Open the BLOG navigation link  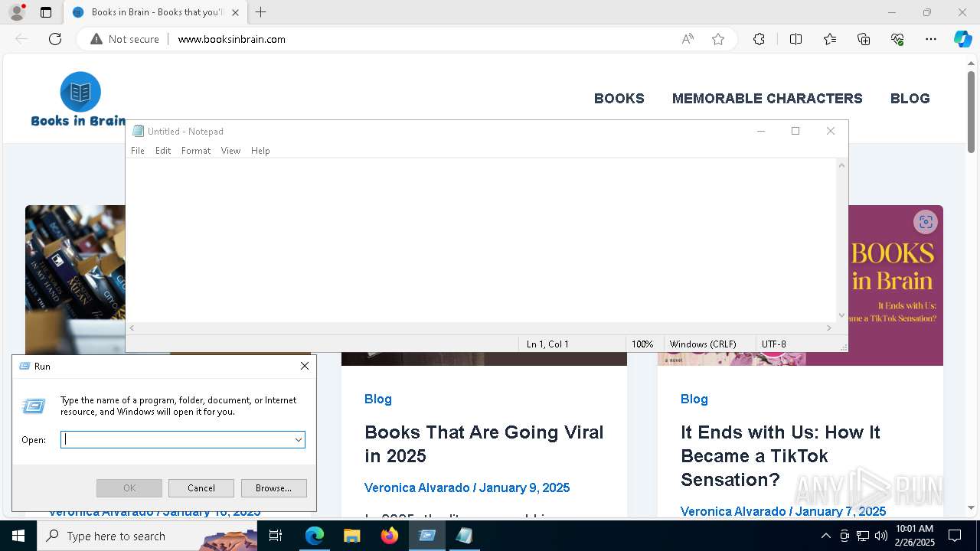click(910, 99)
